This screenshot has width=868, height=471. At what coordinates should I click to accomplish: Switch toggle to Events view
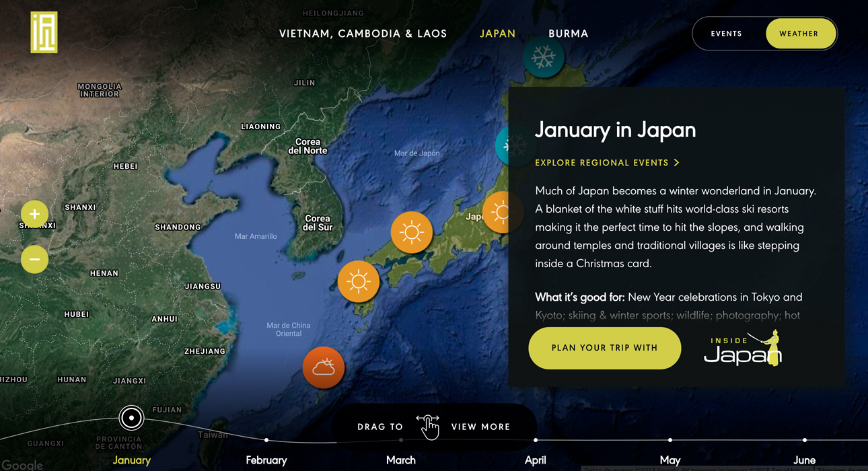pyautogui.click(x=726, y=34)
